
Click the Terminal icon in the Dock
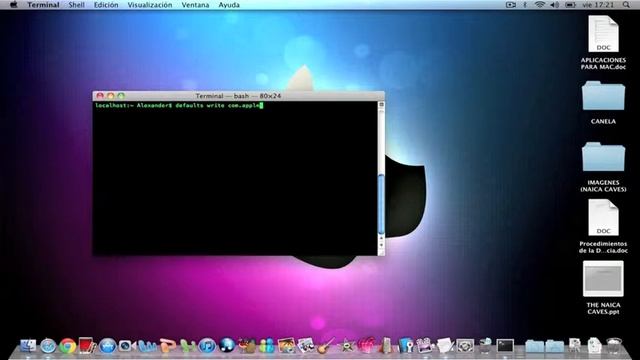(x=505, y=346)
